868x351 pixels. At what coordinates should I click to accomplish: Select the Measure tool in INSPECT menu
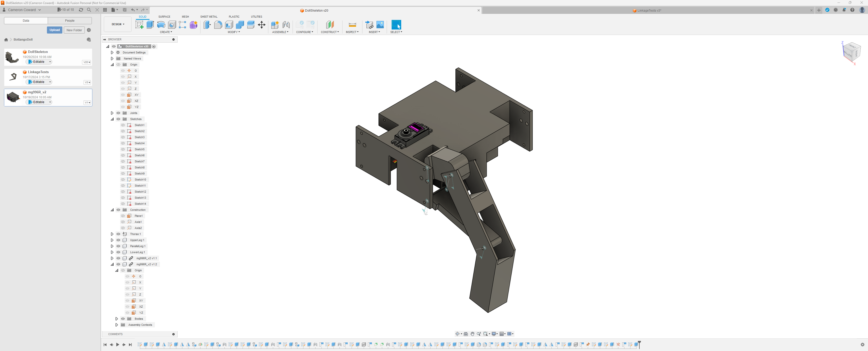point(352,25)
